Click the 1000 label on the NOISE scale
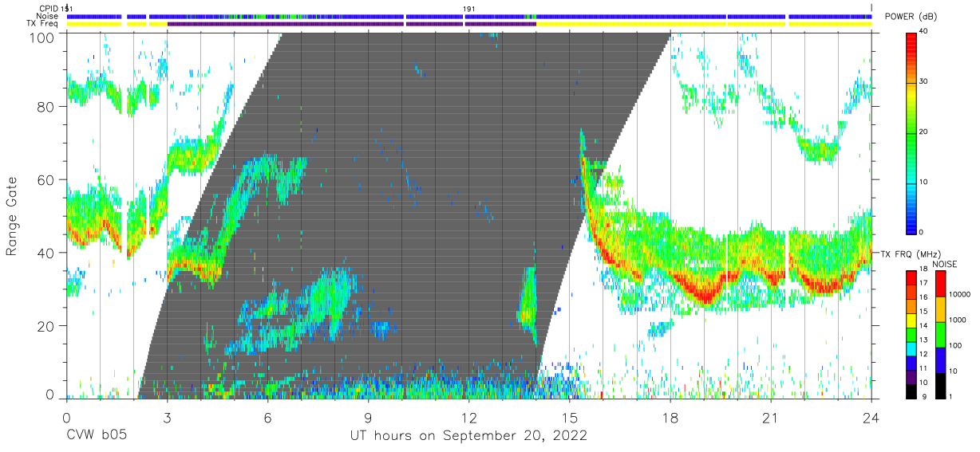The height and width of the screenshot is (452, 980). coord(958,320)
